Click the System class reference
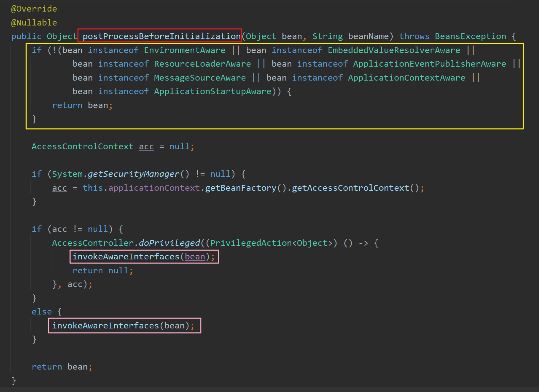The image size is (539, 392). point(67,174)
